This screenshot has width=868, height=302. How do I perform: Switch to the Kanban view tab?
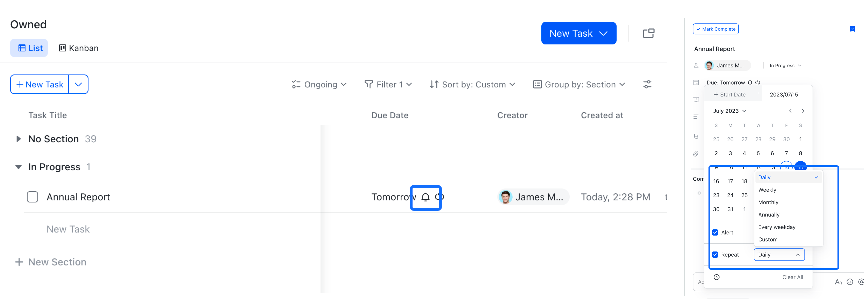[x=79, y=48]
